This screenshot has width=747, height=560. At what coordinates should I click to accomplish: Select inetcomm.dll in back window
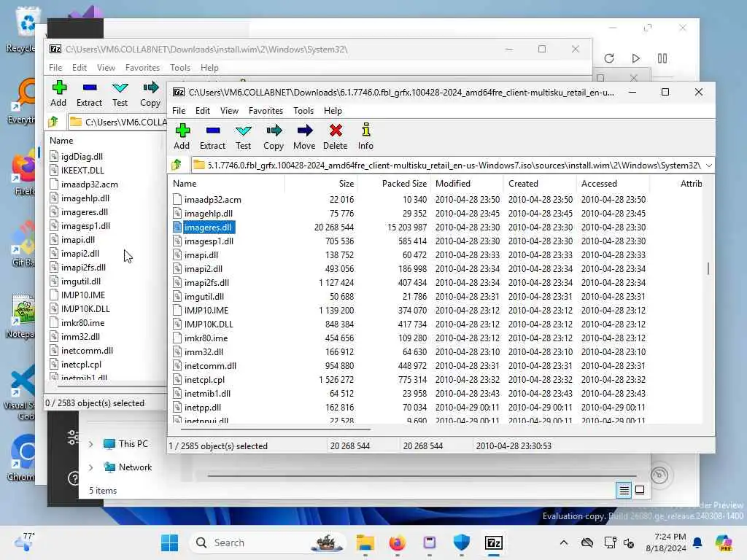[x=88, y=351]
